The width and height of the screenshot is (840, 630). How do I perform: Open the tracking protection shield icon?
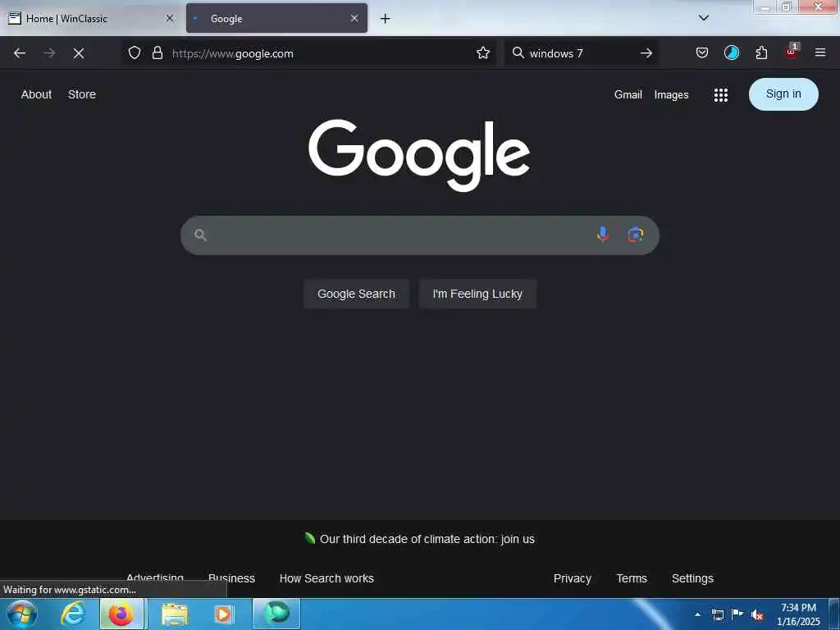click(135, 52)
